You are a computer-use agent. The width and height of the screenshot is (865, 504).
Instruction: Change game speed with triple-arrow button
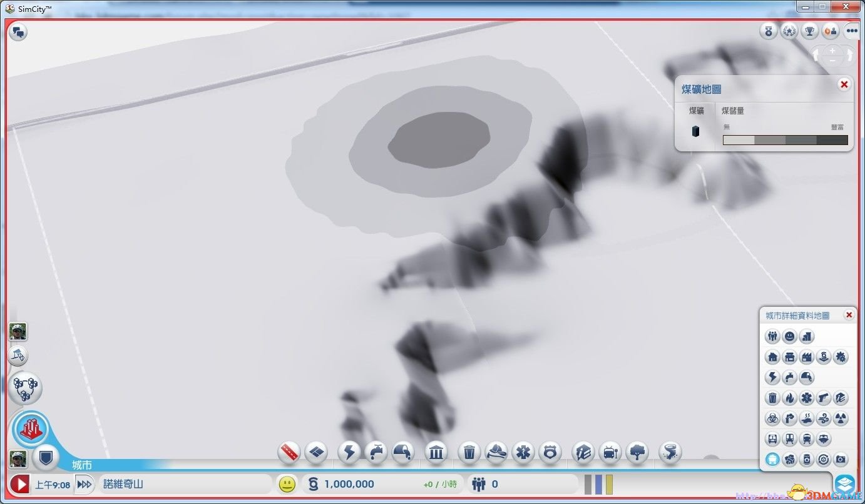(84, 484)
